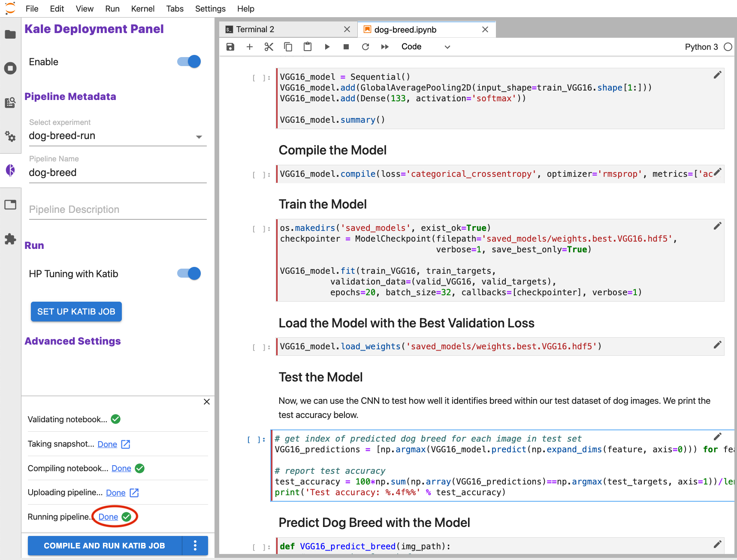Click 'Predict Dog Breed with the Model' heading
The height and width of the screenshot is (560, 737).
[374, 523]
